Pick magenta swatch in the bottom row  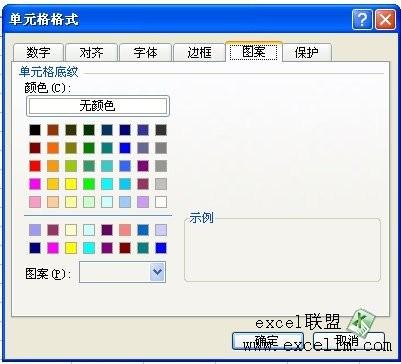tap(53, 248)
